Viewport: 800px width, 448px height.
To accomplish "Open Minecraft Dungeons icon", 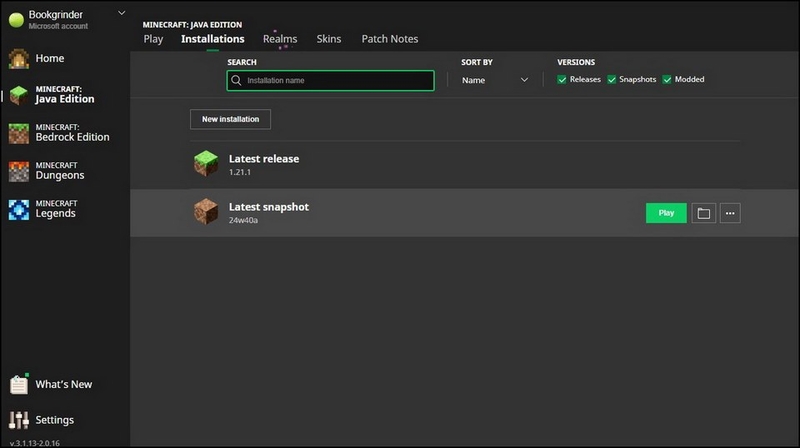I will pyautogui.click(x=19, y=171).
